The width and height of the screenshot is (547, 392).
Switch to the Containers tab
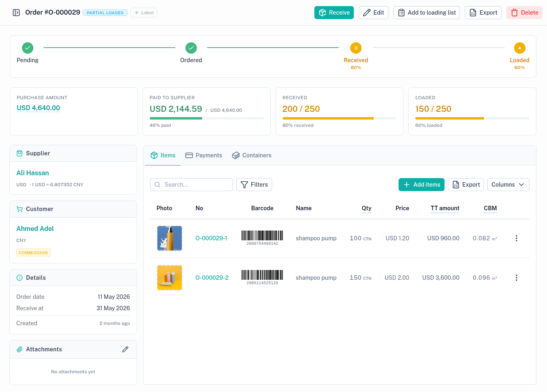pyautogui.click(x=252, y=155)
